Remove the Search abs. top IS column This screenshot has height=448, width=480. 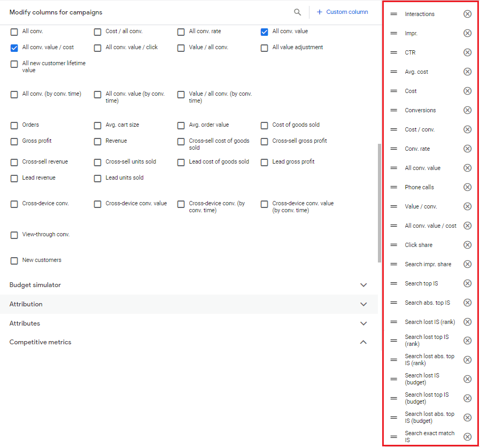click(x=467, y=303)
